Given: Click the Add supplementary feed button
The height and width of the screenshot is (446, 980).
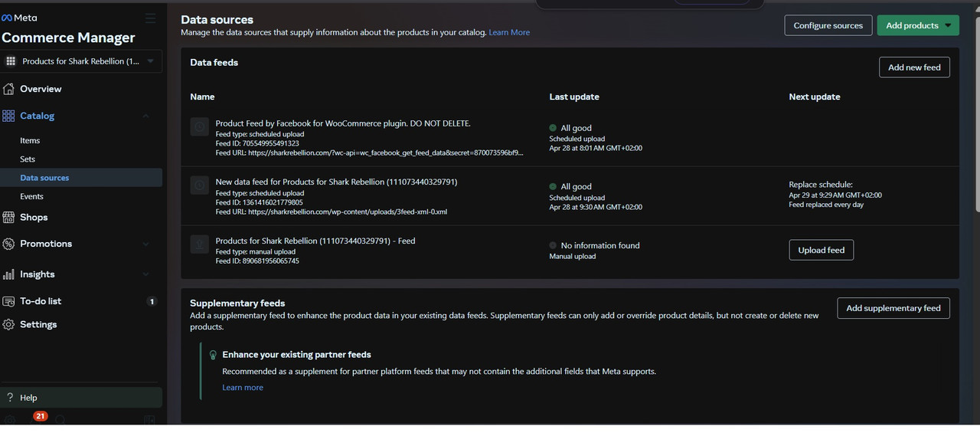Looking at the screenshot, I should (x=893, y=308).
